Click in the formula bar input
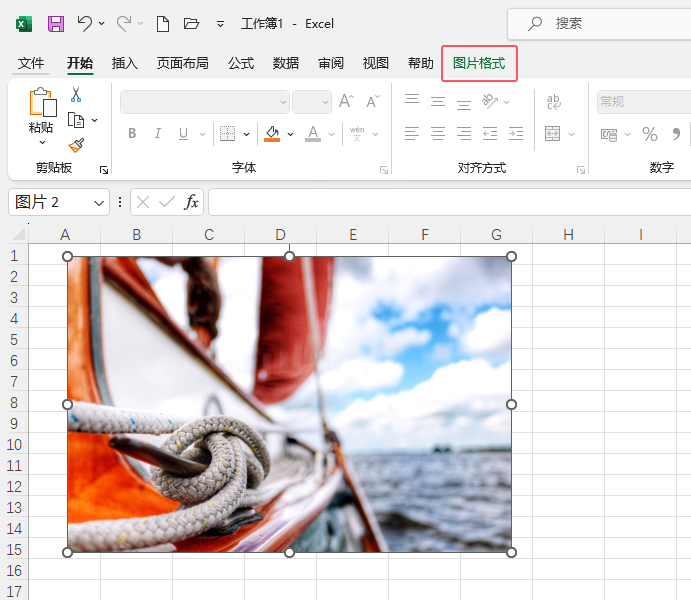691x600 pixels. [x=450, y=202]
